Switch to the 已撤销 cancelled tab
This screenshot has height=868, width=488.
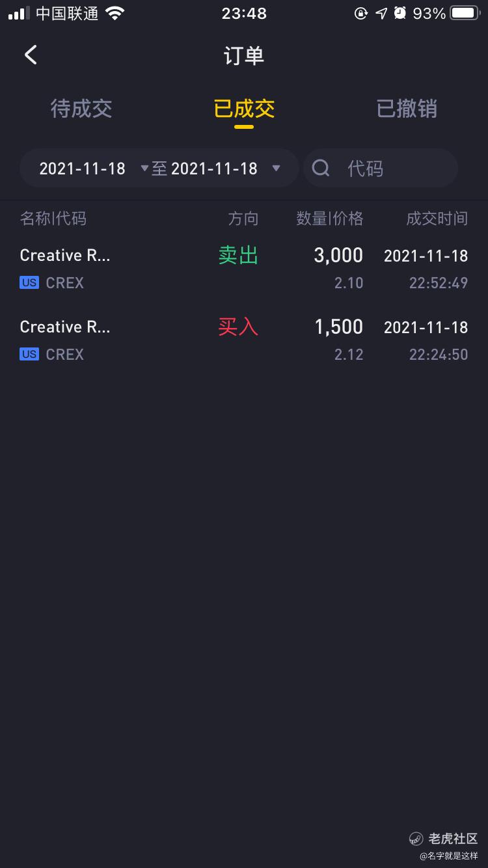[407, 109]
